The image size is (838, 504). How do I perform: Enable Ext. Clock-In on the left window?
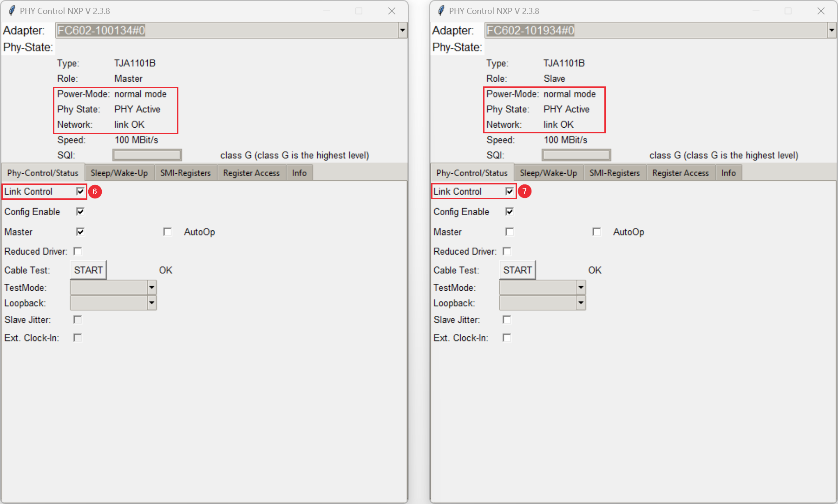click(x=78, y=338)
